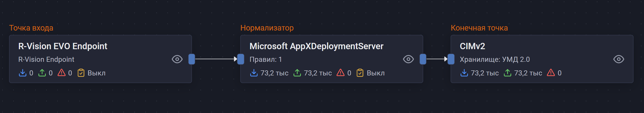Screen dimensions: 644x113
Task: Select input port of CIMv2 node
Action: 451,59
